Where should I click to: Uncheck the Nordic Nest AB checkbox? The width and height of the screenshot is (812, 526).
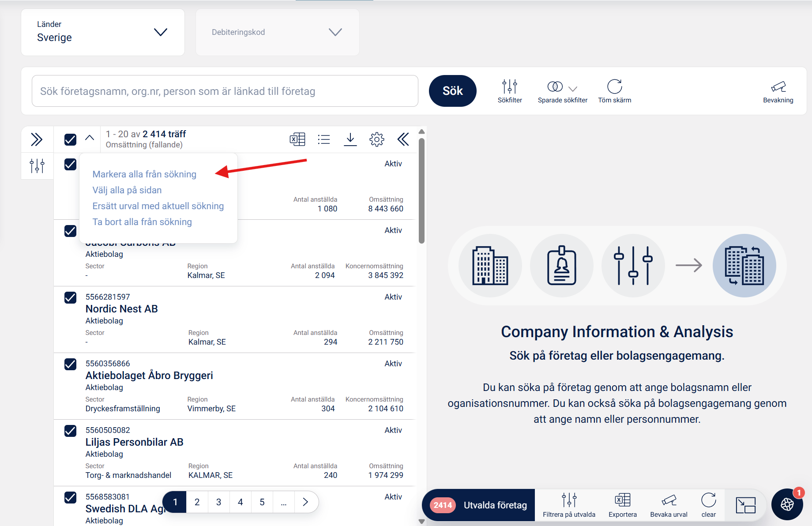(x=70, y=297)
